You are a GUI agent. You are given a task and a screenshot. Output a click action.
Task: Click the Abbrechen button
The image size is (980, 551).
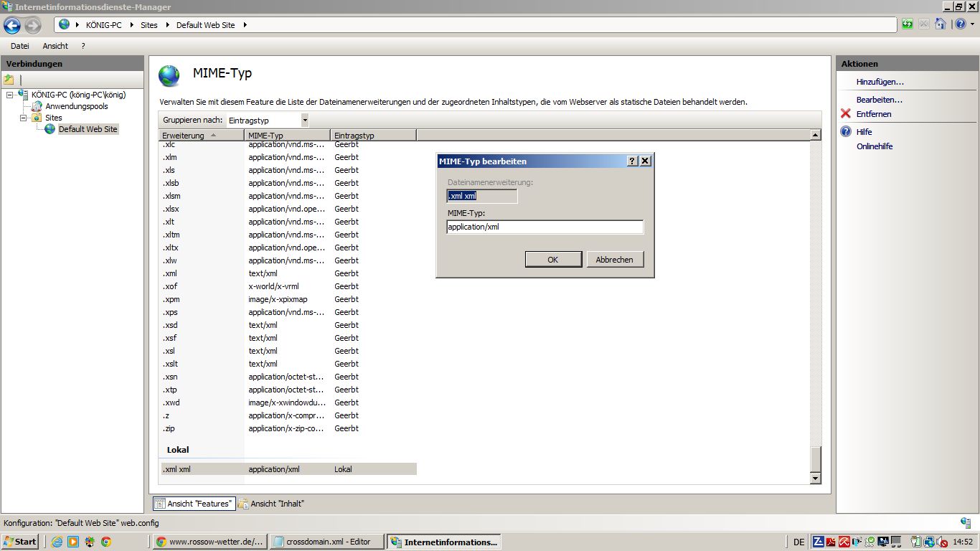coord(614,260)
